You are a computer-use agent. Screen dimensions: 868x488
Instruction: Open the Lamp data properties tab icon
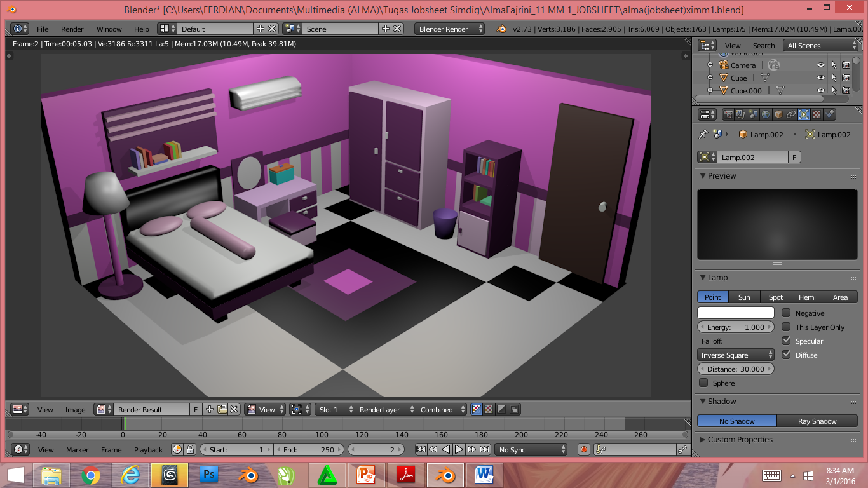pyautogui.click(x=804, y=114)
